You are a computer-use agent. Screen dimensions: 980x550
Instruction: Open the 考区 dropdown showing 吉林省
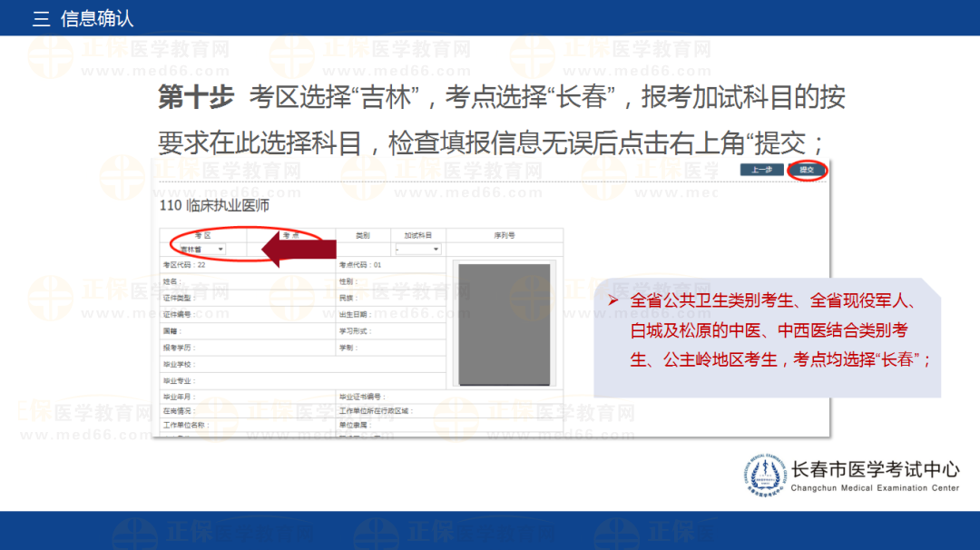coord(201,249)
